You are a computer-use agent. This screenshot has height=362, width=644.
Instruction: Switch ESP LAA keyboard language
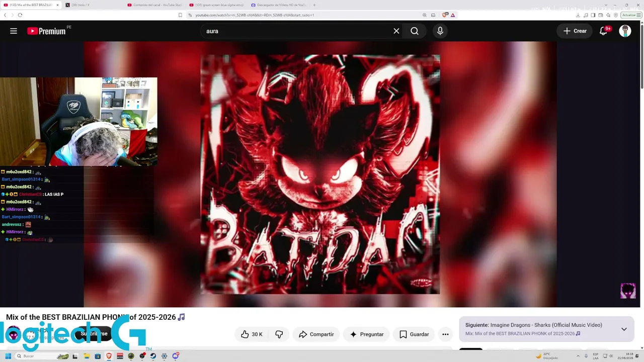596,356
